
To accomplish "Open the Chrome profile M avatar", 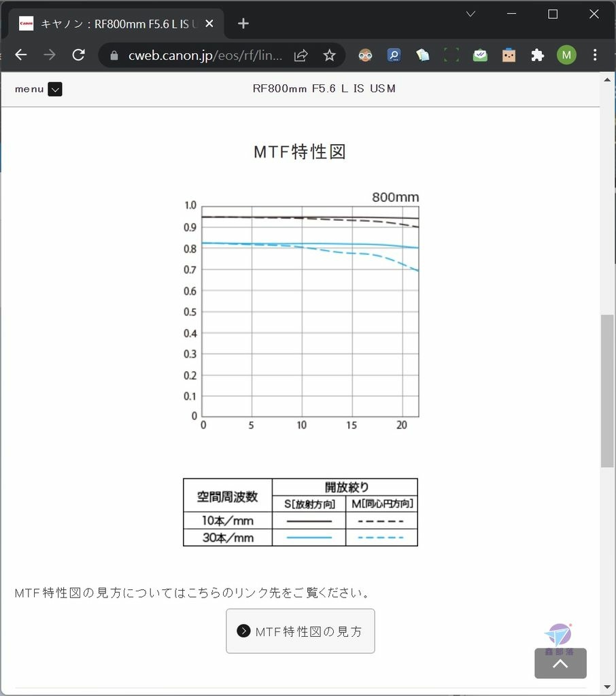I will coord(566,55).
